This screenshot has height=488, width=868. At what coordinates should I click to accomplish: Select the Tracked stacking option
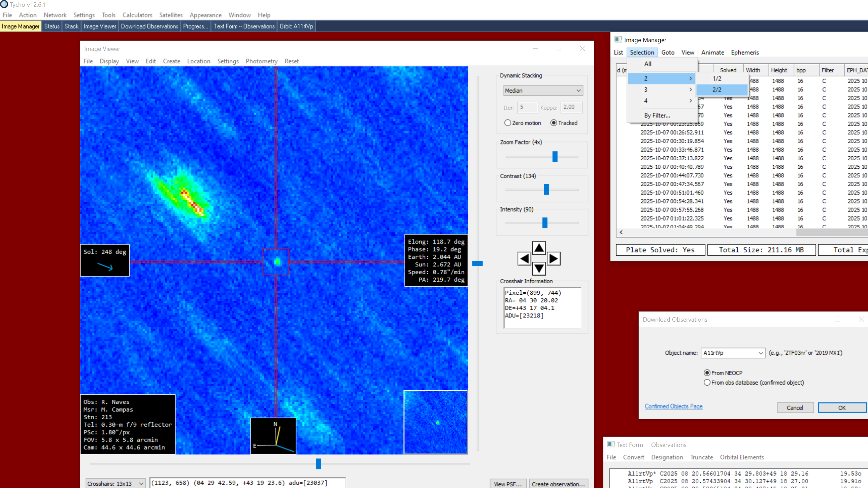554,123
